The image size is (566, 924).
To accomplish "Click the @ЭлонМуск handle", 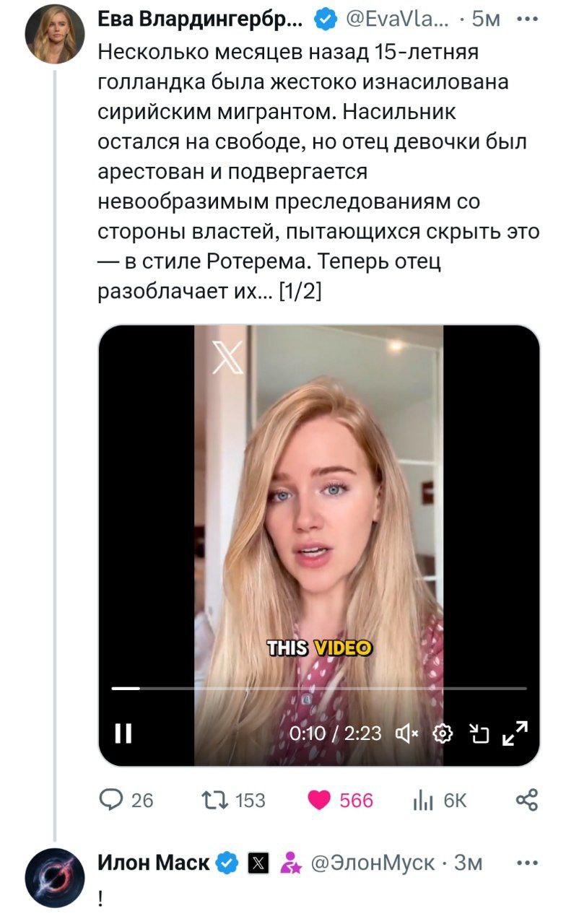I will 373,862.
